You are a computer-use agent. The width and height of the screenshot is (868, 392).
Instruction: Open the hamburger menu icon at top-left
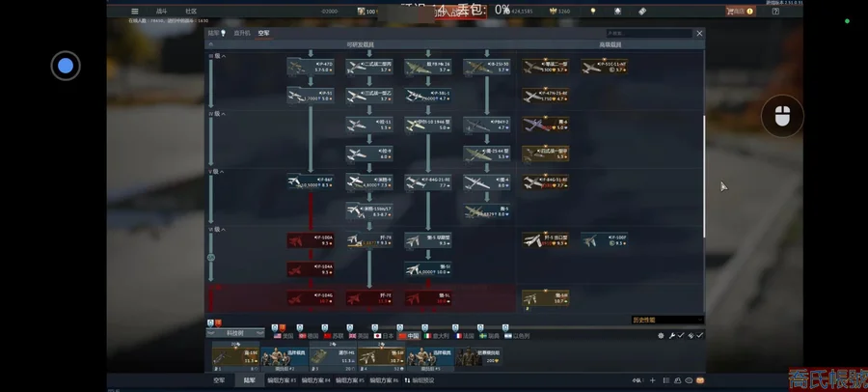pos(135,12)
